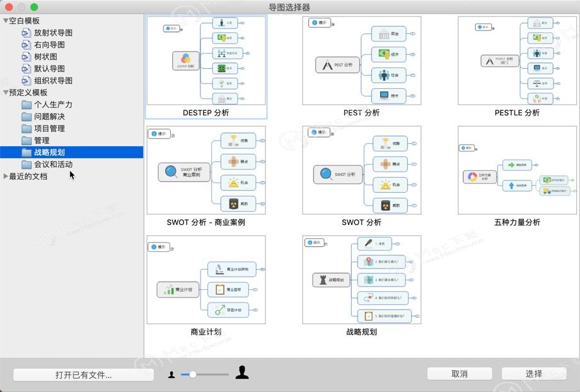Click the small person icon left of slider
This screenshot has height=392, width=580.
pyautogui.click(x=171, y=374)
